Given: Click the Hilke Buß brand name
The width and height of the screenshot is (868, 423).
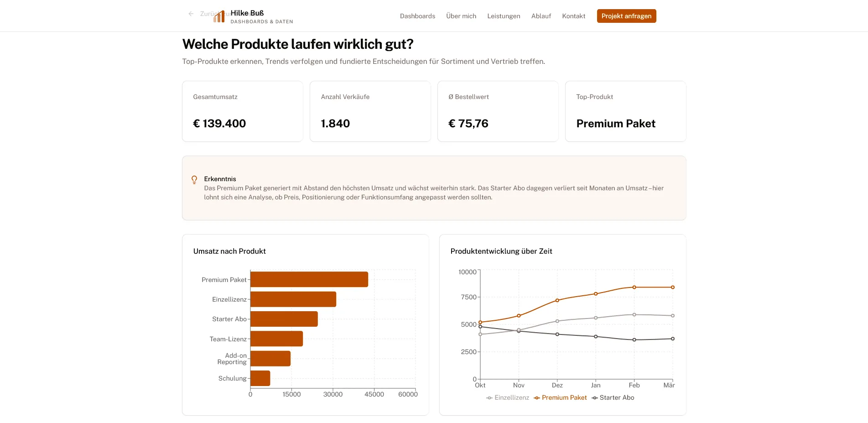Looking at the screenshot, I should coord(247,13).
